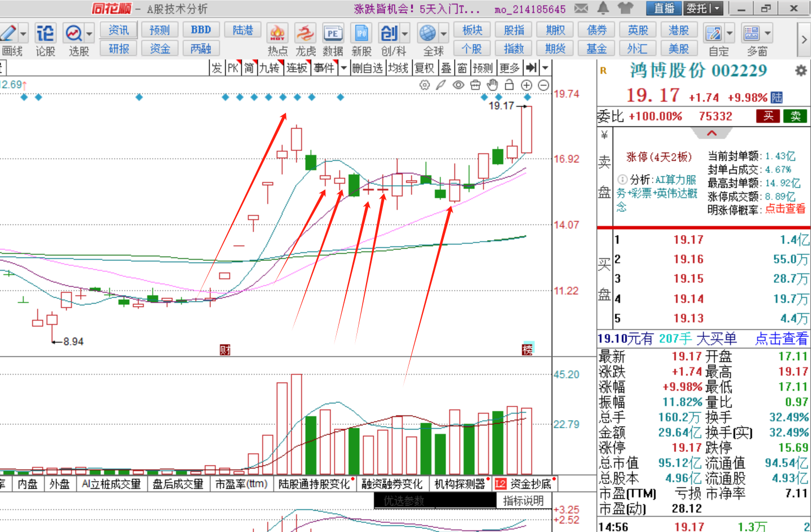Open the 数据 PE data icon
This screenshot has width=811, height=532.
tap(333, 33)
